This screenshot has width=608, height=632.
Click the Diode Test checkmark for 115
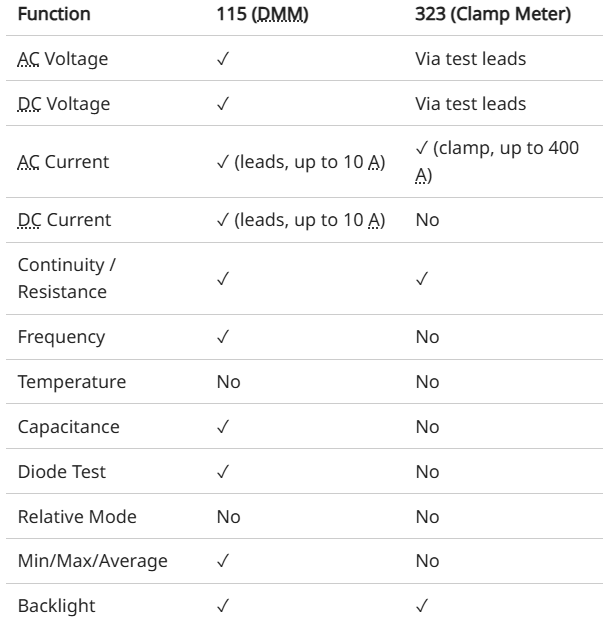223,472
